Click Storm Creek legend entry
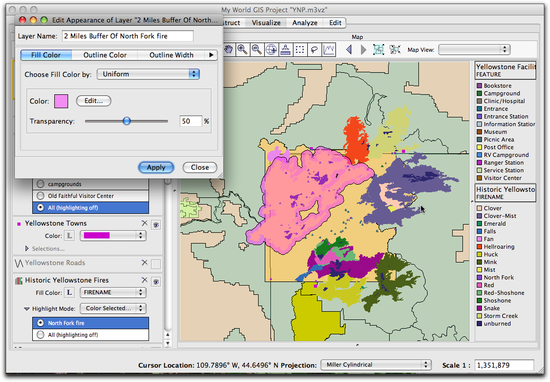The image size is (550, 382). (497, 316)
